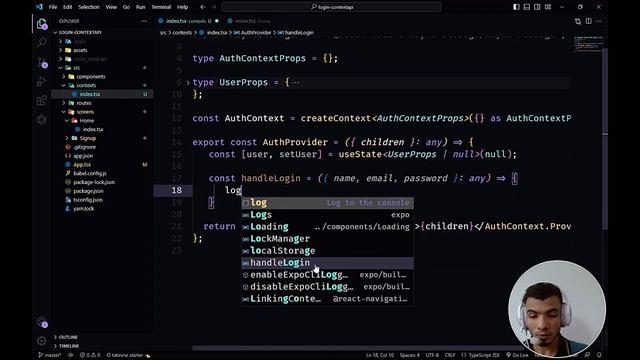Open the Selection menu

89,7
